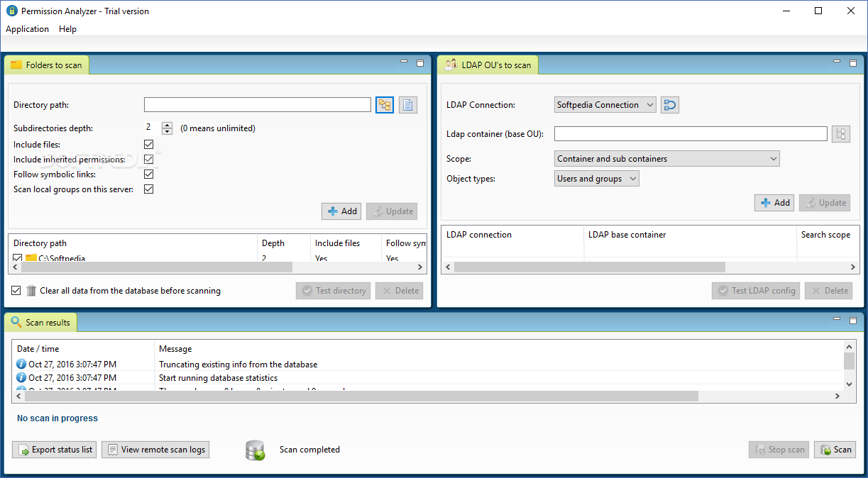
Task: Click Delete in the Folders to scan panel
Action: click(x=400, y=291)
